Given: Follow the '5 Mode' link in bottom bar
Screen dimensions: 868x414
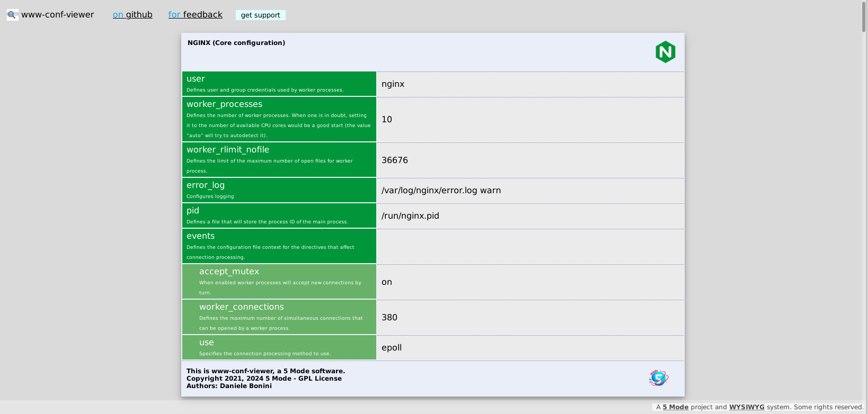Looking at the screenshot, I should [675, 407].
